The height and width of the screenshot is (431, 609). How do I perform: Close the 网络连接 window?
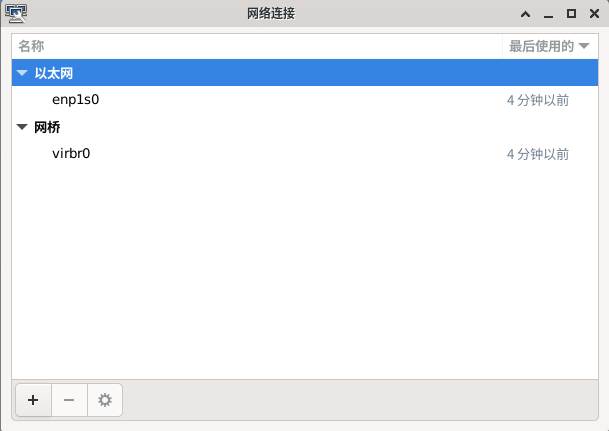pos(593,13)
